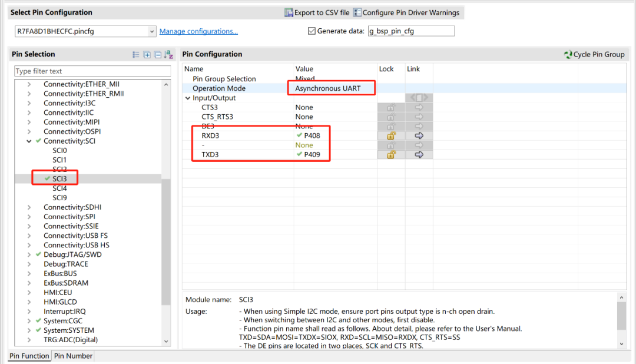Image resolution: width=636 pixels, height=364 pixels.
Task: Click the link arrow for TXD3
Action: pos(419,154)
